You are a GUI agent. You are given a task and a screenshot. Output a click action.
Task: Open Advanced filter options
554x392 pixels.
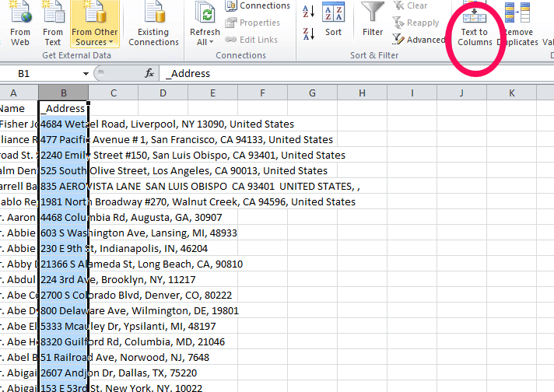point(419,40)
